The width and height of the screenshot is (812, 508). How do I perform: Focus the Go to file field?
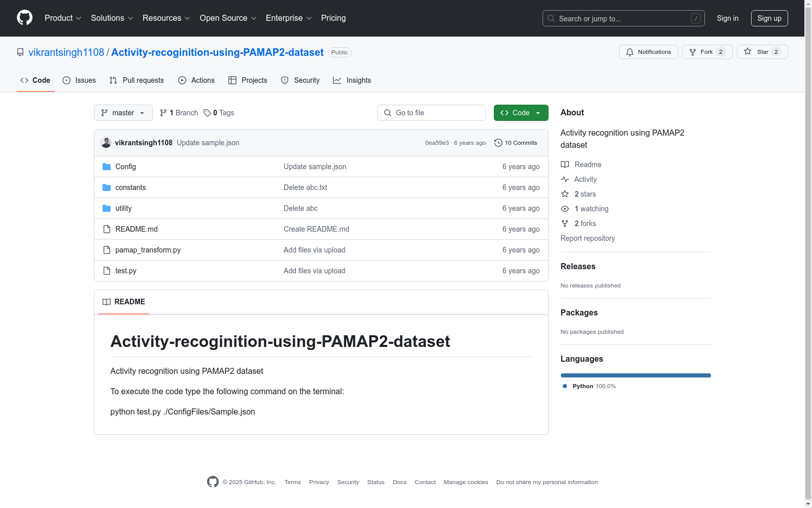pyautogui.click(x=431, y=113)
